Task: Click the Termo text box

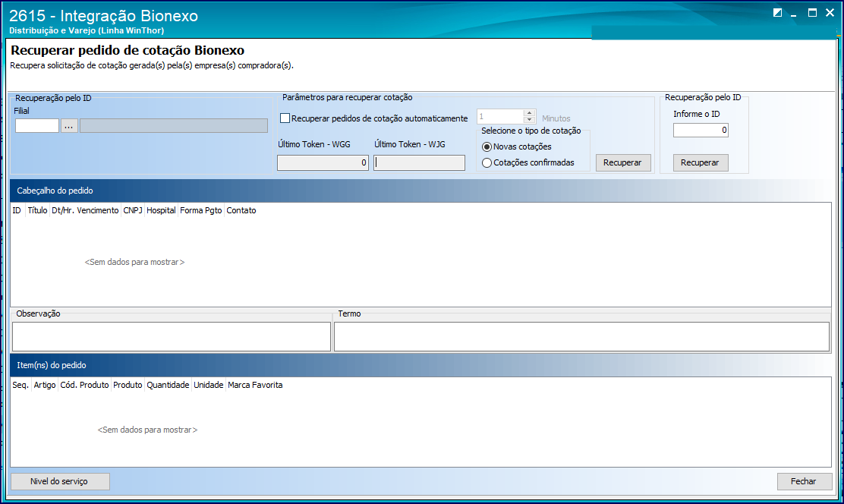Action: coord(581,336)
